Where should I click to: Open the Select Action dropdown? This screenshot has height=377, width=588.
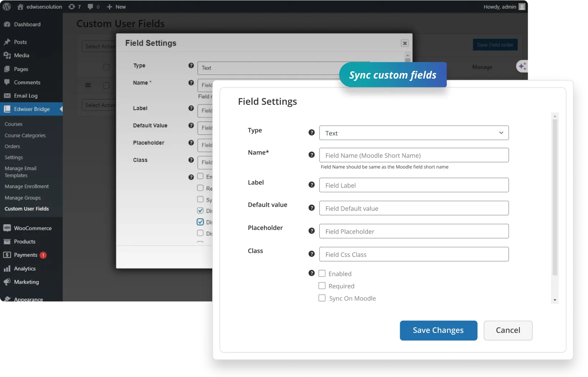tap(100, 46)
